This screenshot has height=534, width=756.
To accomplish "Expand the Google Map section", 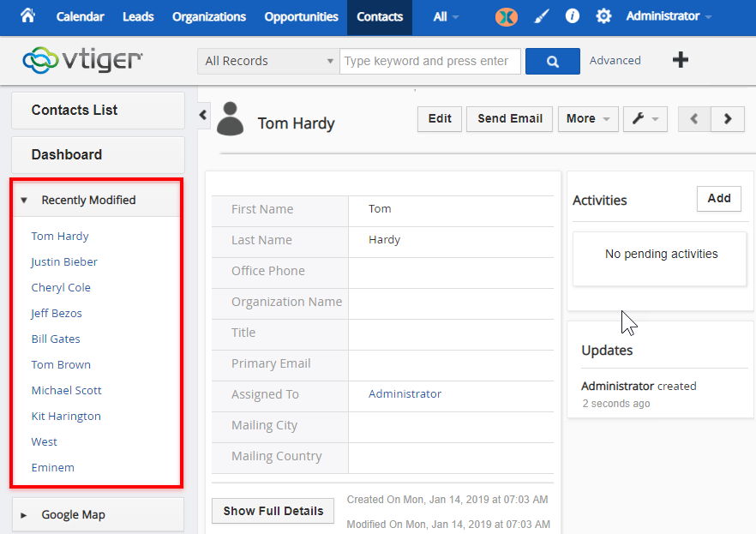I will pyautogui.click(x=98, y=515).
